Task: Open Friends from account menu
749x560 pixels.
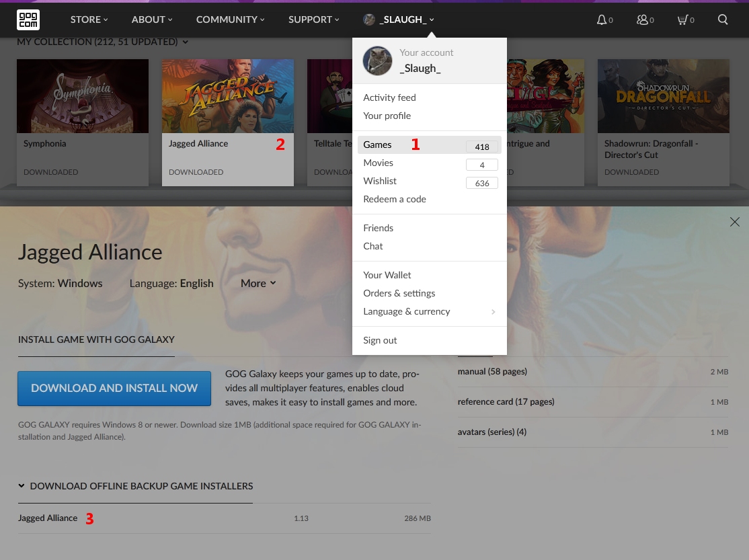Action: coord(379,228)
